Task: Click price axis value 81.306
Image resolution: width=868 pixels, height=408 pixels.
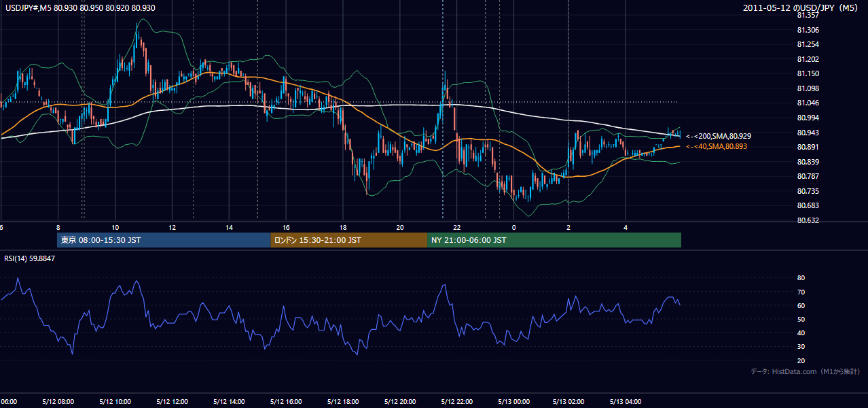Action: point(808,30)
